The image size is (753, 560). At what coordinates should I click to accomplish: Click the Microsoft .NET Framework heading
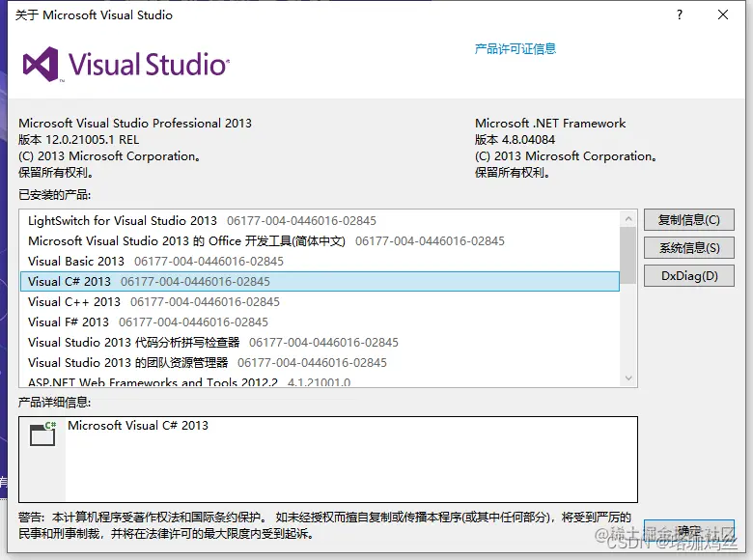point(550,124)
